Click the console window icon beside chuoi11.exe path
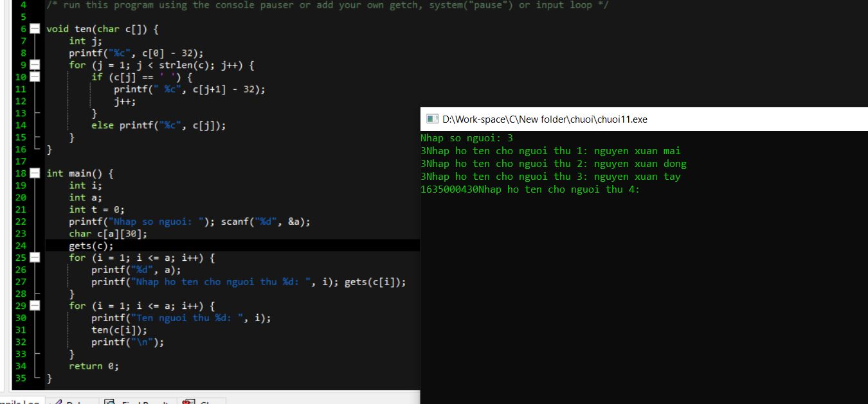The height and width of the screenshot is (404, 868). point(431,119)
